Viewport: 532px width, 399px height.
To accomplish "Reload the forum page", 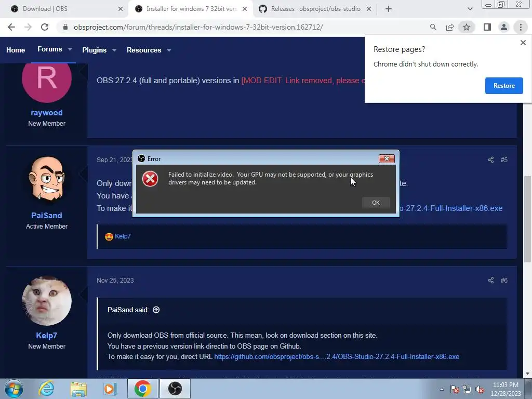I will point(45,27).
